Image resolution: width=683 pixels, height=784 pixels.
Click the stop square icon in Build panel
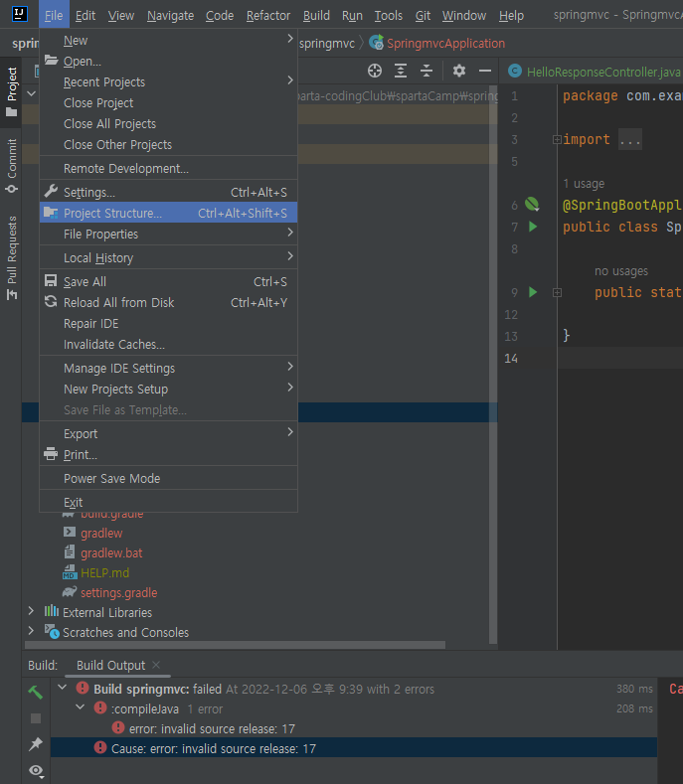[x=36, y=718]
